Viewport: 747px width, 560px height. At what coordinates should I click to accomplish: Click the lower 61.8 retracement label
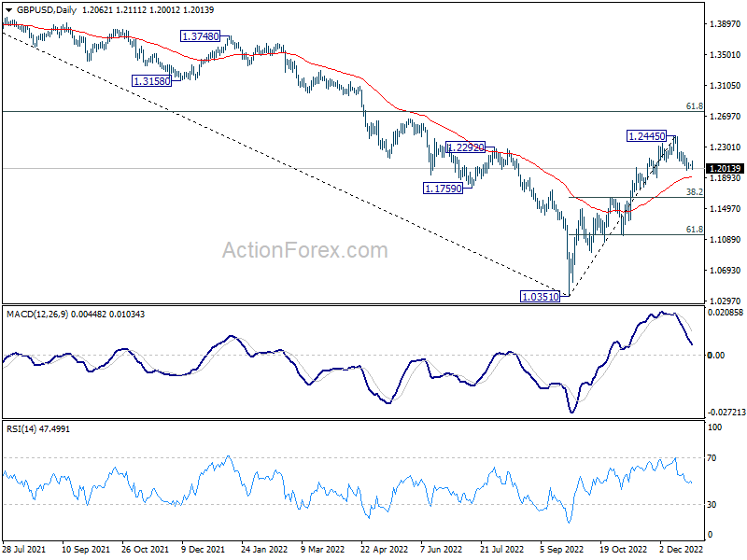(x=694, y=229)
